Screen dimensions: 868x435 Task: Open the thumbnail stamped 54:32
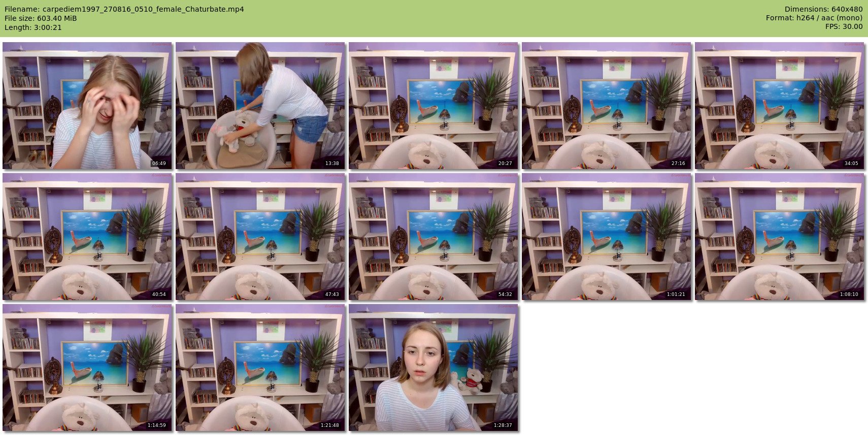tap(433, 237)
